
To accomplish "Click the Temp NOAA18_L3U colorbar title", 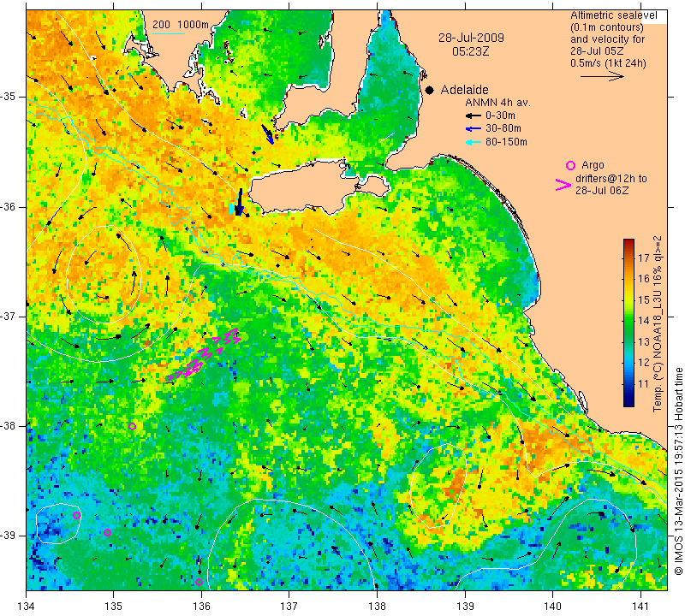I will 658,323.
